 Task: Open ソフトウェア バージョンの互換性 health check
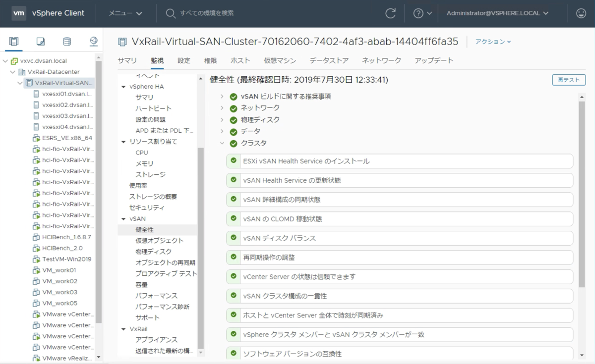pyautogui.click(x=400, y=353)
